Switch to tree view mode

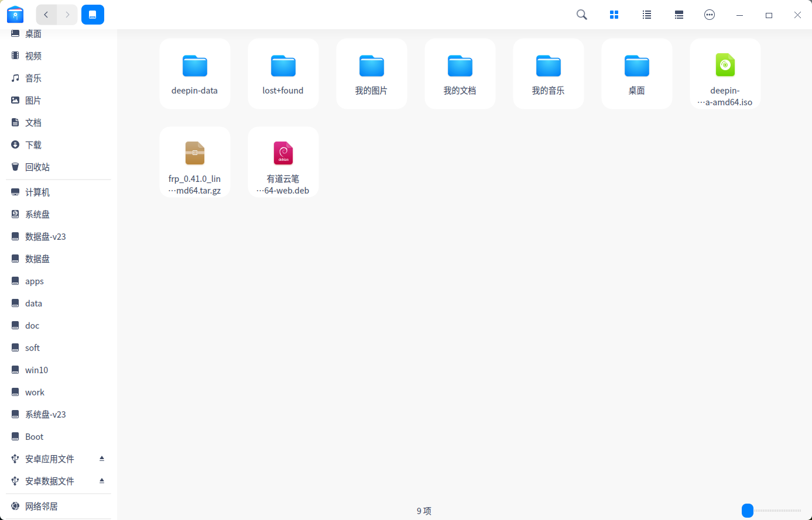[x=679, y=15]
